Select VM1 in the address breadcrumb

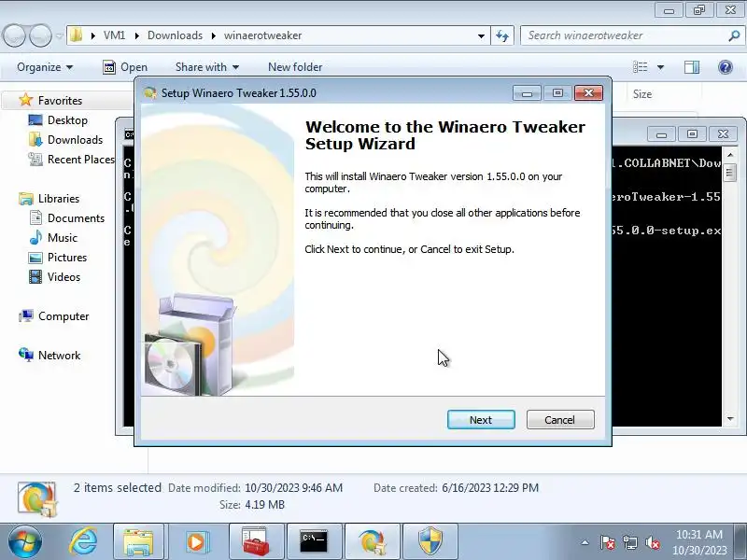[x=114, y=35]
